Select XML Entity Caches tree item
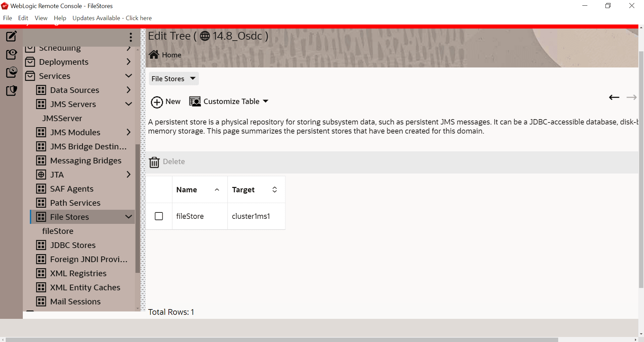This screenshot has height=342, width=644. 85,287
